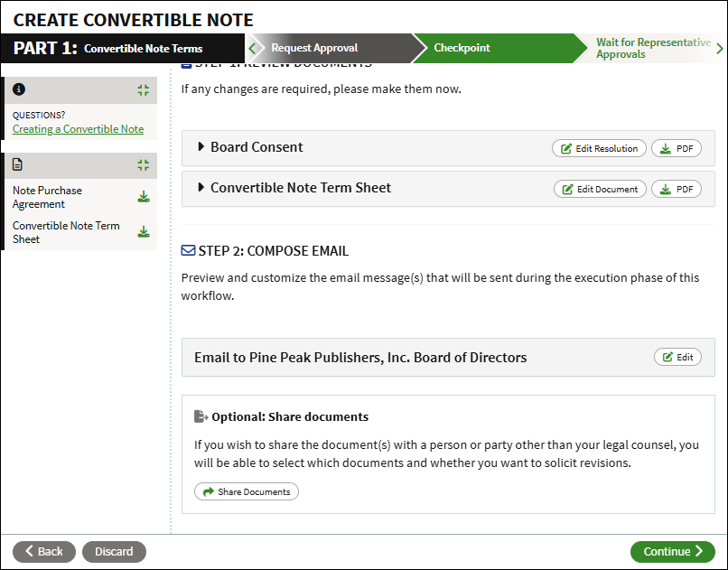Screen dimensions: 728x570
Task: Open Creating a Convertible Note help link
Action: (x=78, y=129)
